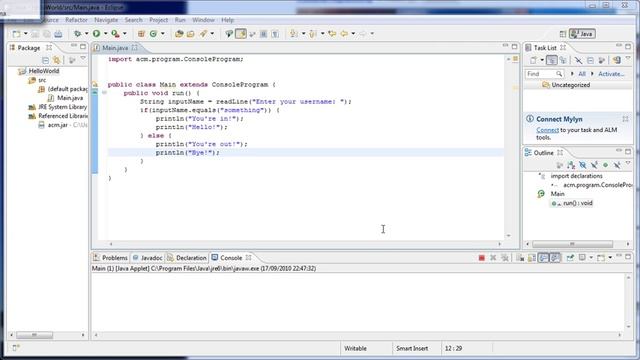This screenshot has height=360, width=640.
Task: Click the Connect link for Mylyn
Action: point(547,130)
